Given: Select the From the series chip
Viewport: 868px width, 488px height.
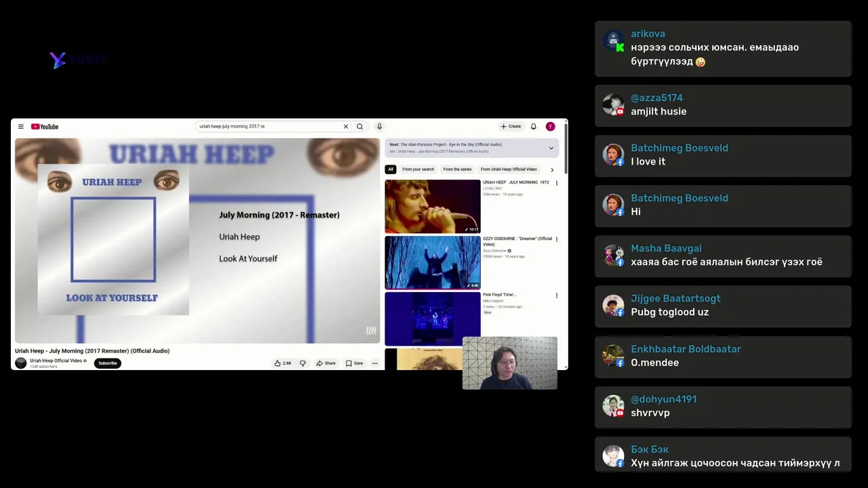Looking at the screenshot, I should click(457, 169).
